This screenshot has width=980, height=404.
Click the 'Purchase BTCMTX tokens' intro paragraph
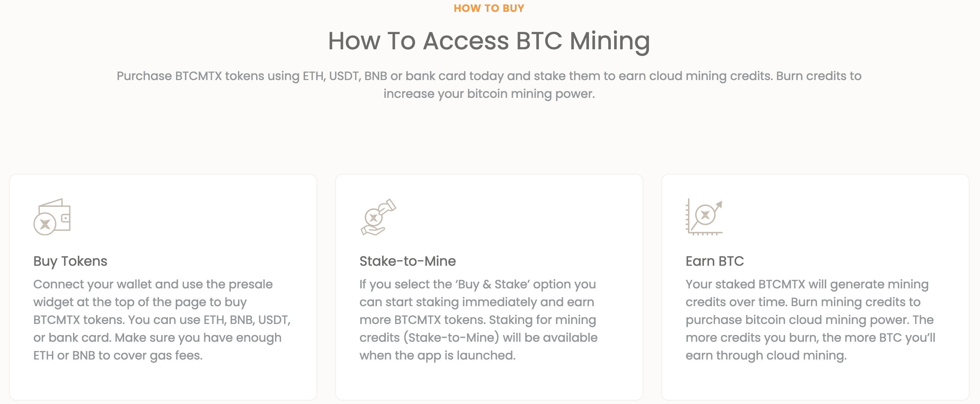(489, 85)
